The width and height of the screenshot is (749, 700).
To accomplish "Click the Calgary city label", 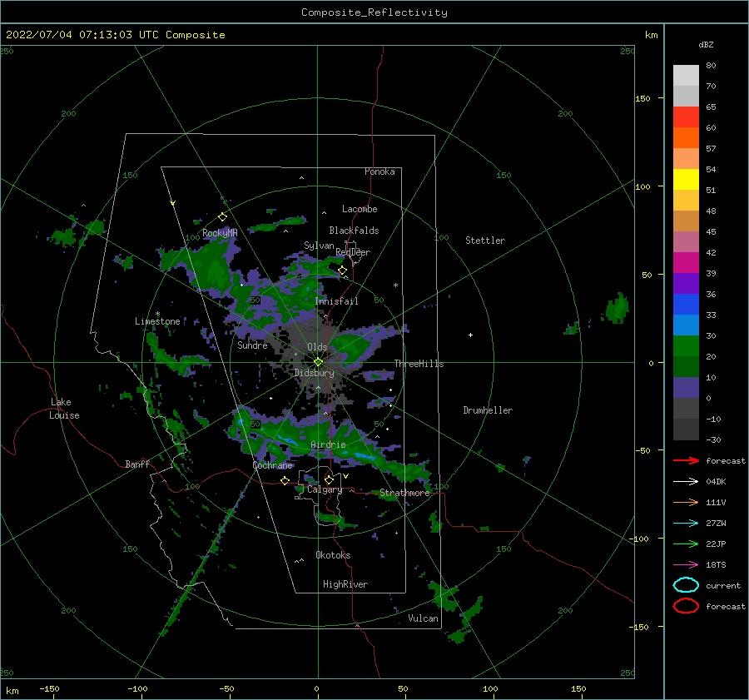I will point(325,489).
